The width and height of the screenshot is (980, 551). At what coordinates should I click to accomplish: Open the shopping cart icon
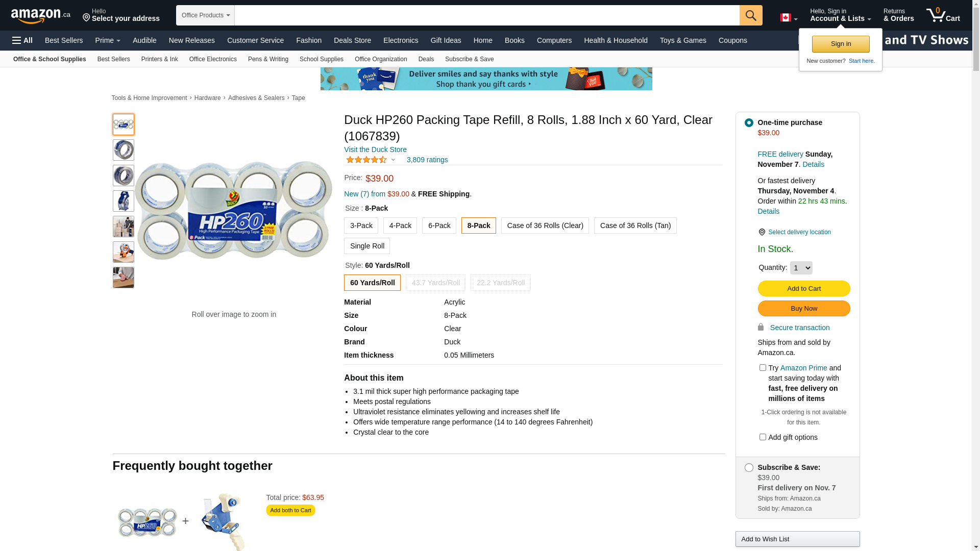[943, 15]
